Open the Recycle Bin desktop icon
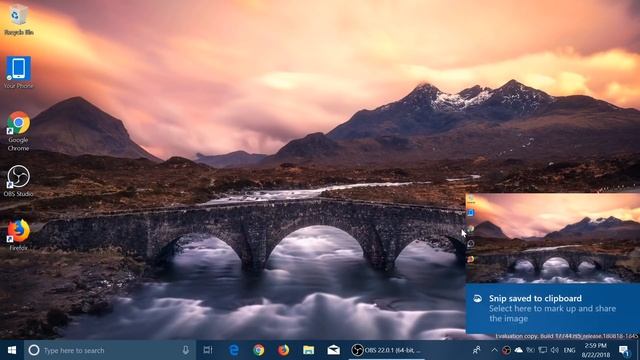This screenshot has height=360, width=640. tap(18, 20)
